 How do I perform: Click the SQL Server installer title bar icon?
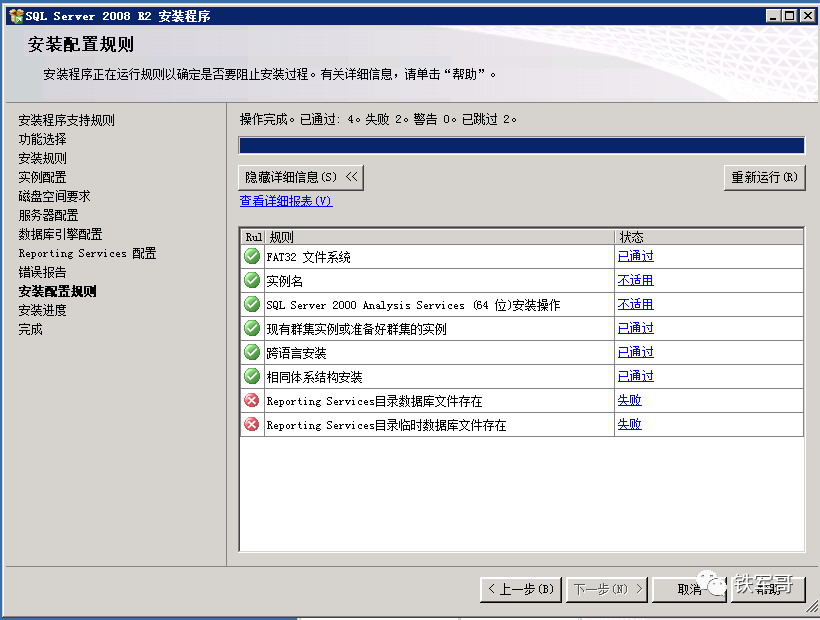pyautogui.click(x=14, y=16)
